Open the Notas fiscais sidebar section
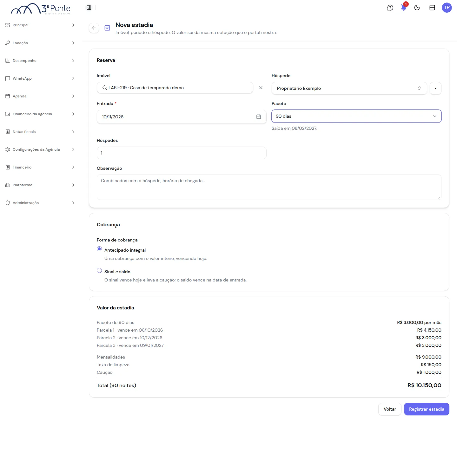 pyautogui.click(x=40, y=132)
